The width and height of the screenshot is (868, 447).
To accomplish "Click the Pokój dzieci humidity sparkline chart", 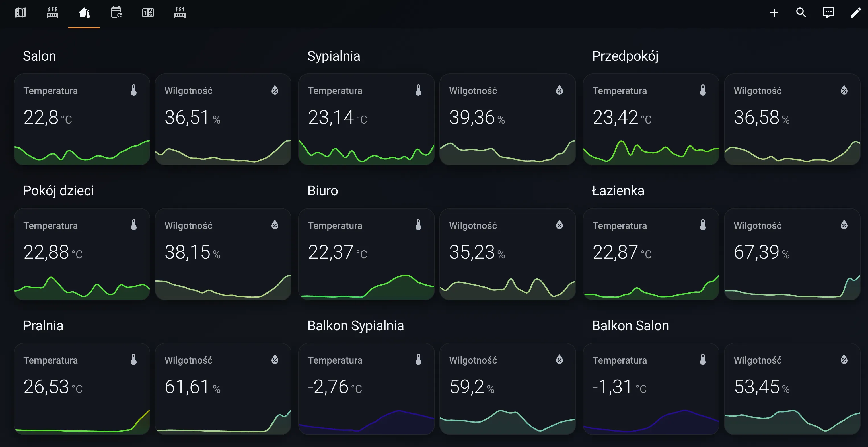I will click(x=223, y=288).
